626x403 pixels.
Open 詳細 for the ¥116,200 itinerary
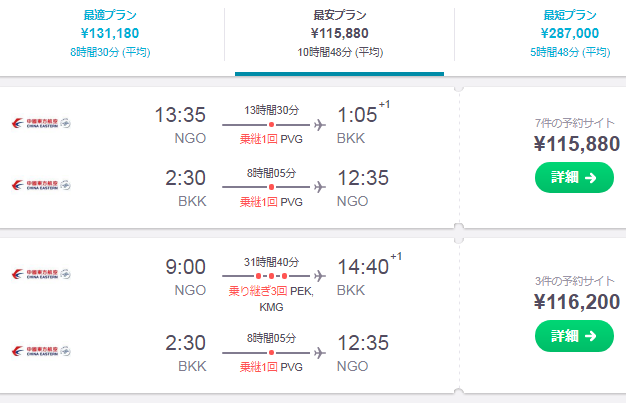click(574, 336)
